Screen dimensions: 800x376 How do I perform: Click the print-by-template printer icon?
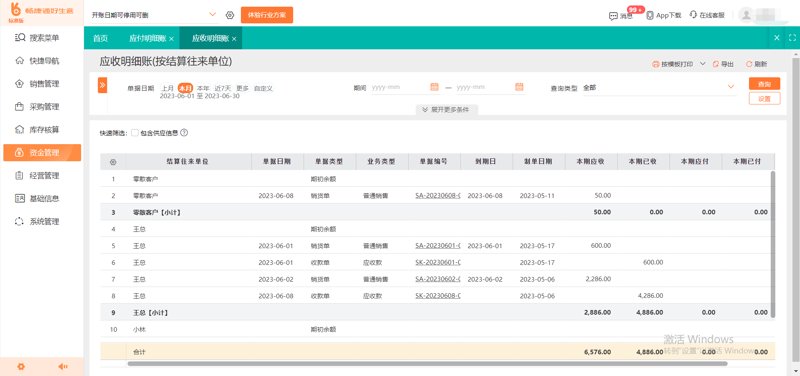coord(656,64)
